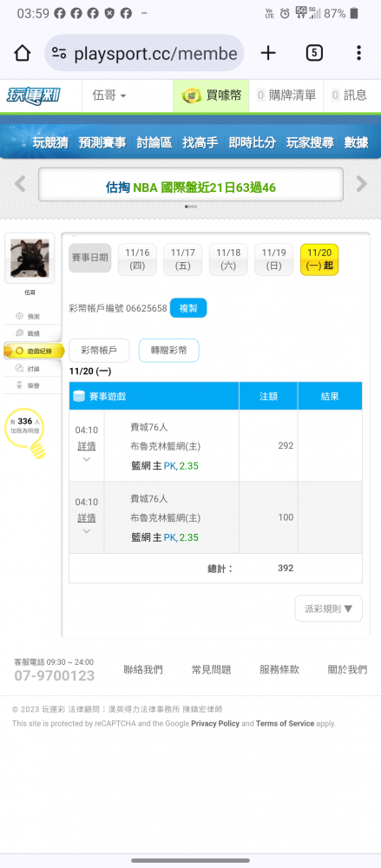Expand details chevron of second bet row
Viewport: 381px width, 868px height.
(87, 531)
